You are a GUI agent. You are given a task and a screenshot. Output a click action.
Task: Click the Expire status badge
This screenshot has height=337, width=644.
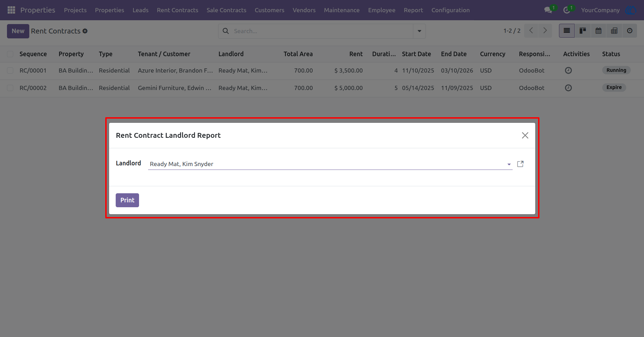(614, 88)
